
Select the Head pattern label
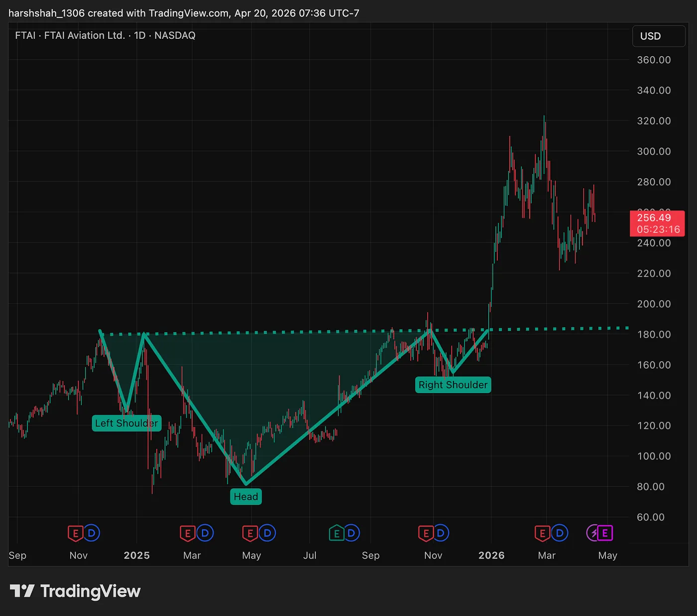tap(246, 497)
